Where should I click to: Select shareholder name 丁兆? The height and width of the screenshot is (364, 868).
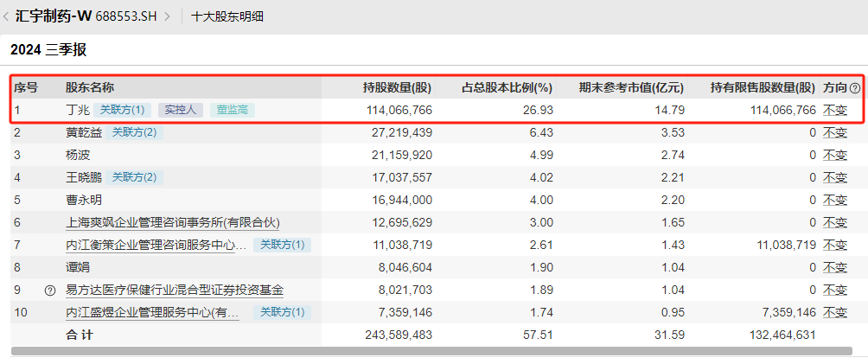(78, 111)
